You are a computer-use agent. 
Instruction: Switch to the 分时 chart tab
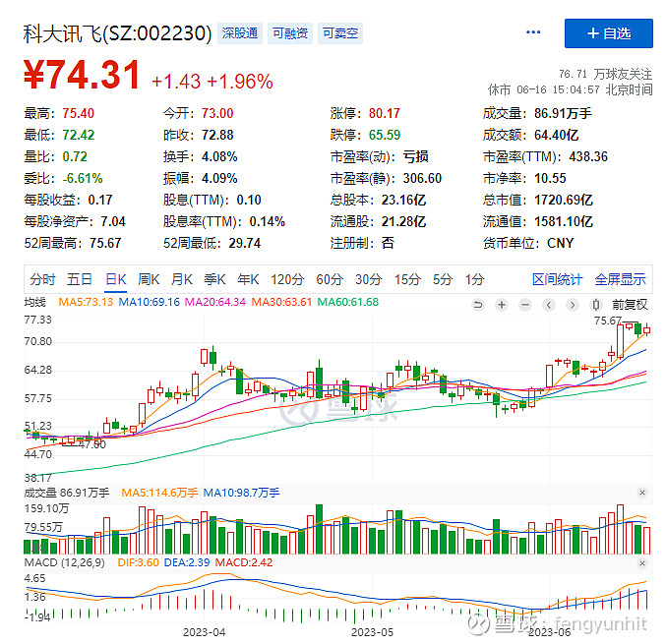(x=42, y=279)
